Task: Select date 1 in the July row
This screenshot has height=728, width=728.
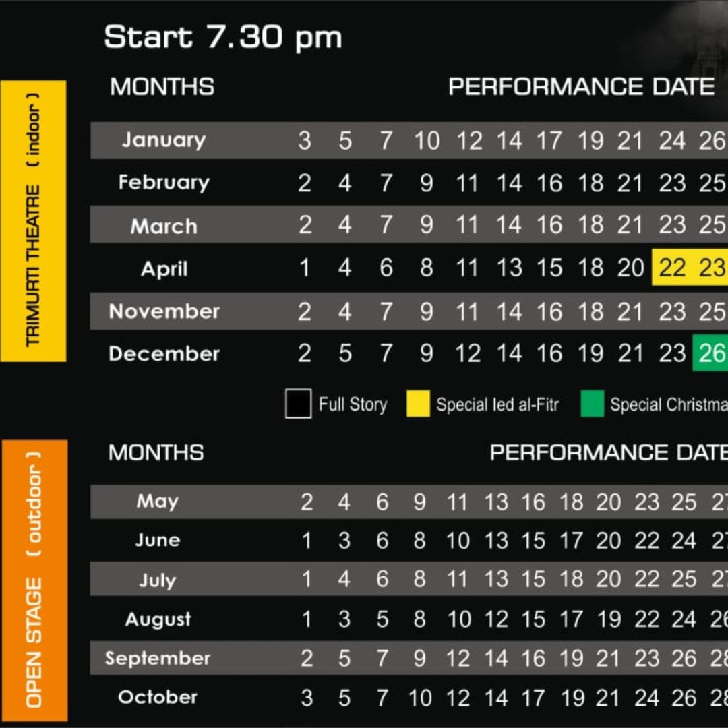Action: (307, 580)
